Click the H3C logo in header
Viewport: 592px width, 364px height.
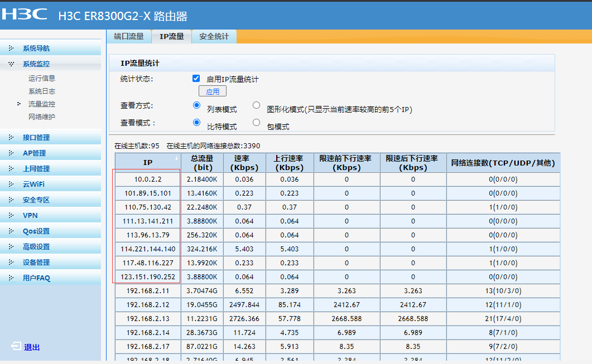click(x=25, y=14)
